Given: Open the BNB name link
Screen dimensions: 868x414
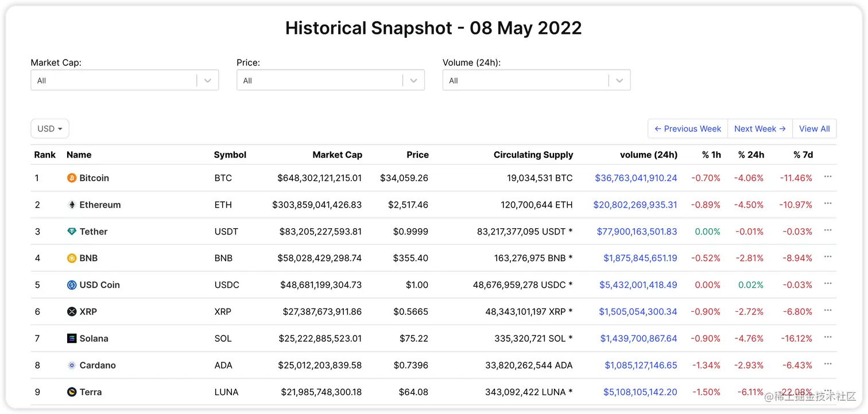Looking at the screenshot, I should pyautogui.click(x=88, y=258).
